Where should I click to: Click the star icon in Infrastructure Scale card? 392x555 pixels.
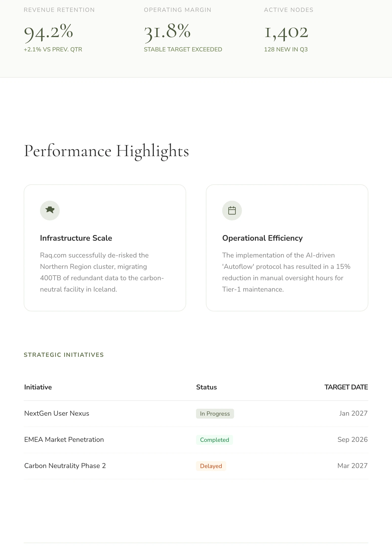pyautogui.click(x=50, y=210)
